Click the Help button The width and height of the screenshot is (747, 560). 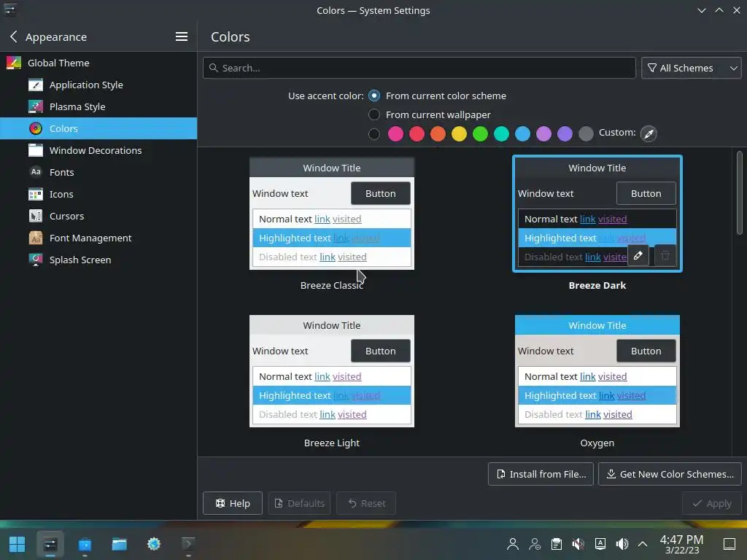click(233, 503)
